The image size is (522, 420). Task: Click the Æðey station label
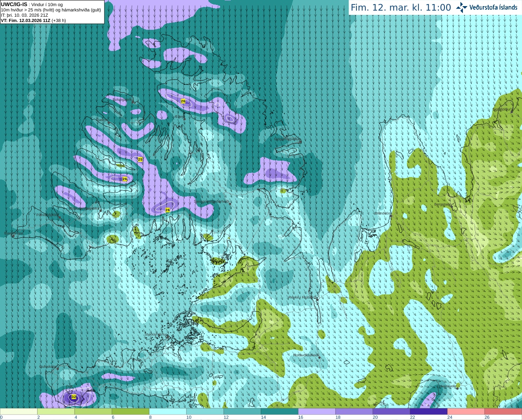coord(179,117)
